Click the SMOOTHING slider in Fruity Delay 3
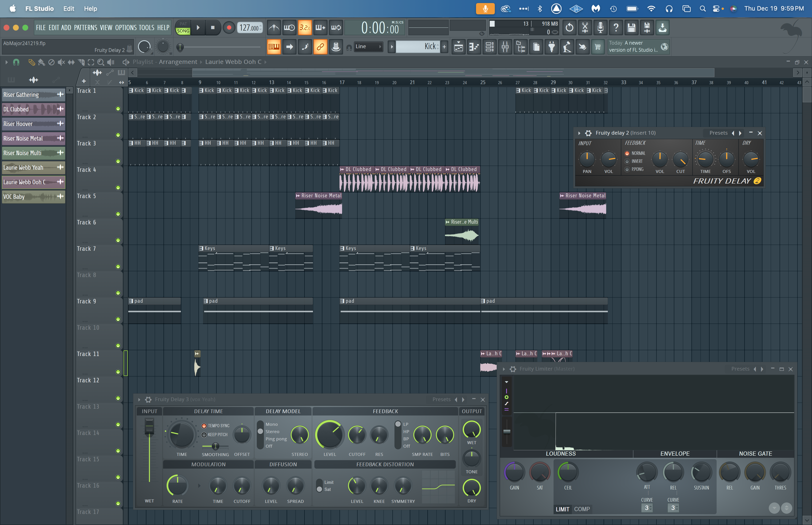This screenshot has height=525, width=812. [x=215, y=446]
